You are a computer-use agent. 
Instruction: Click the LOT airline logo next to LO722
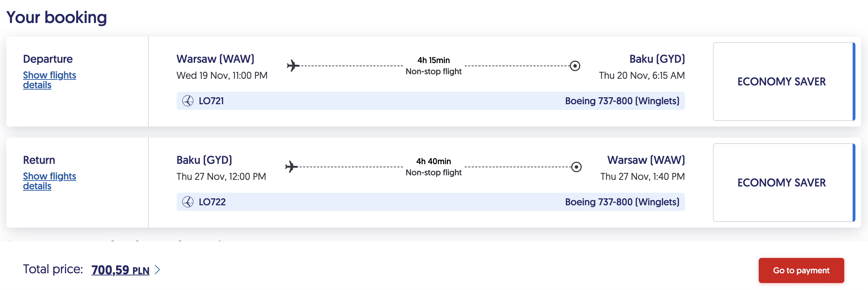click(188, 202)
